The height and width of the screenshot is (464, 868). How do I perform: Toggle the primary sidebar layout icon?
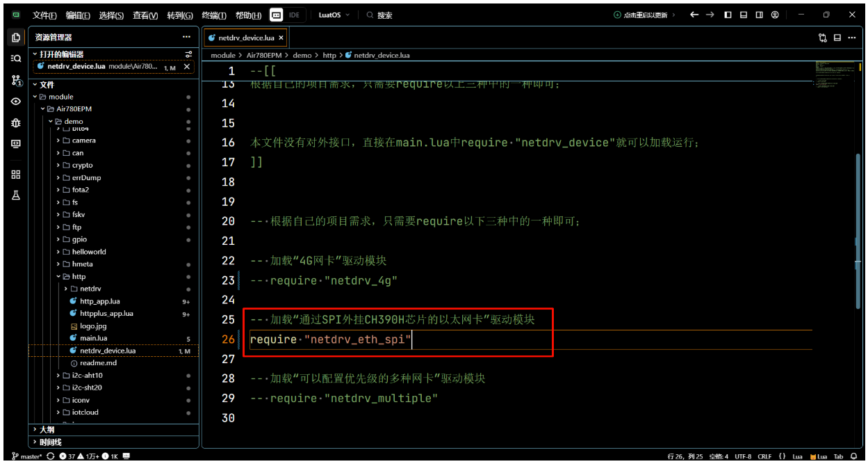point(728,15)
